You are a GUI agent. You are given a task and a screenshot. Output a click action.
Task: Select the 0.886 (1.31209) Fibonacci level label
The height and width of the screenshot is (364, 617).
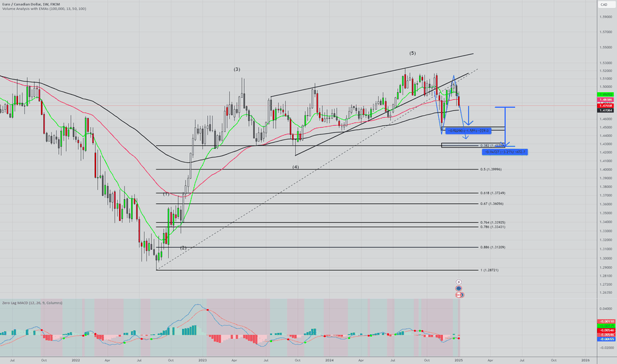tap(493, 248)
